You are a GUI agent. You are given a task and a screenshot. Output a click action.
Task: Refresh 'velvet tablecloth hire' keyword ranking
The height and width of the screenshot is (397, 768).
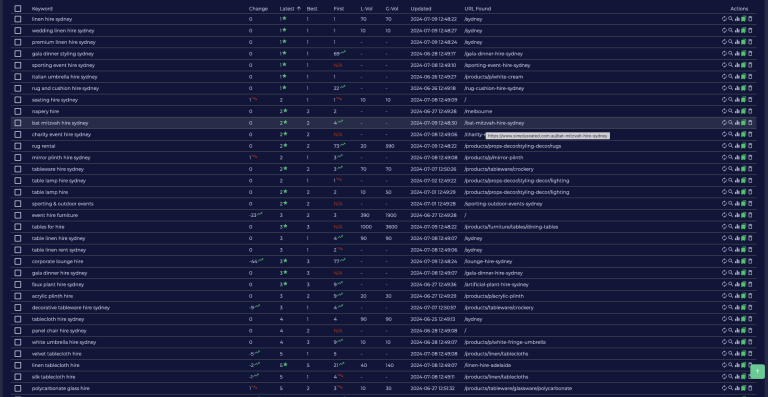click(x=724, y=353)
